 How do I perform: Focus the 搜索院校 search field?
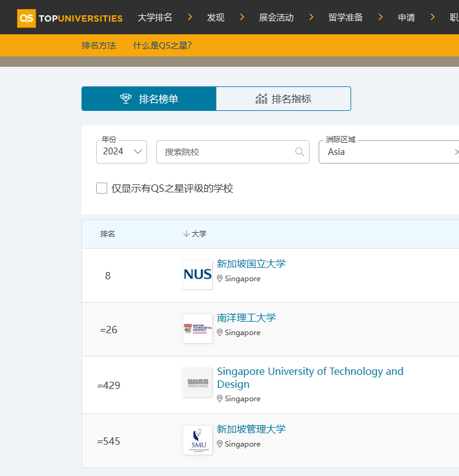[233, 152]
